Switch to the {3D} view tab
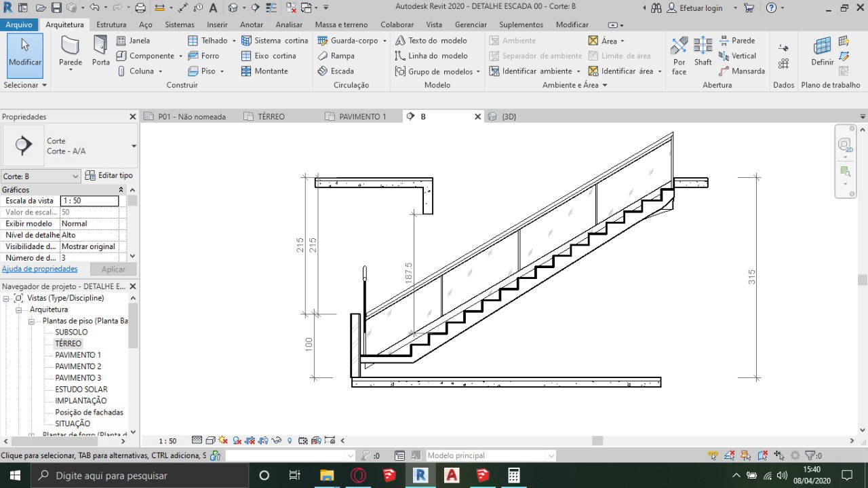This screenshot has height=488, width=868. (x=509, y=117)
